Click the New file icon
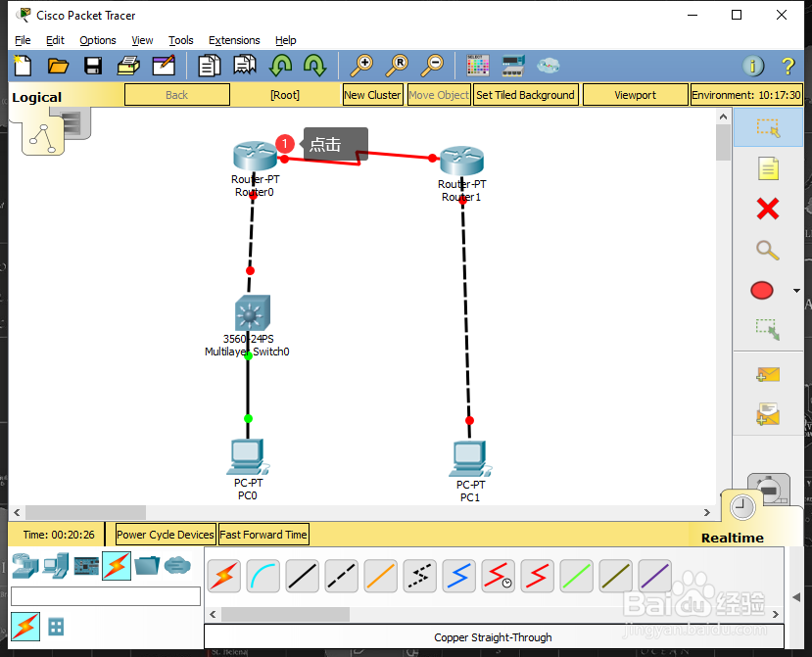The height and width of the screenshot is (657, 812). tap(23, 66)
